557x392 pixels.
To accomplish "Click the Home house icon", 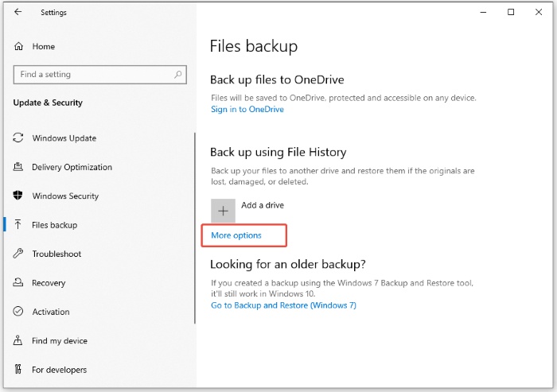I will click(18, 46).
